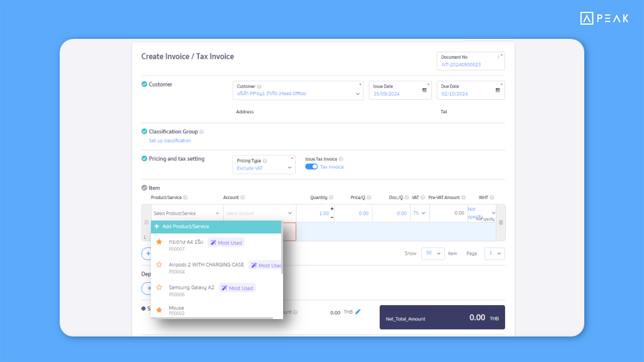The height and width of the screenshot is (362, 644).
Task: Open the Show 50 items dropdown
Action: (433, 253)
